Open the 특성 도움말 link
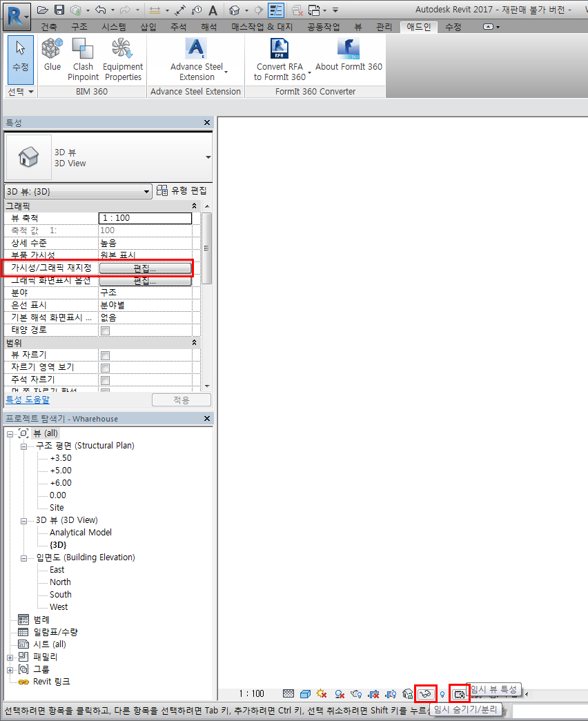 click(x=28, y=399)
